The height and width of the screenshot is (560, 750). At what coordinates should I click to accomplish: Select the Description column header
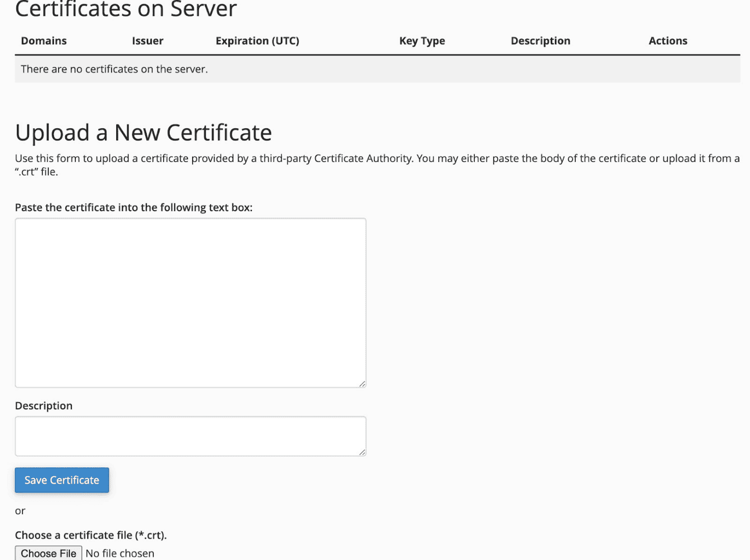coord(540,41)
